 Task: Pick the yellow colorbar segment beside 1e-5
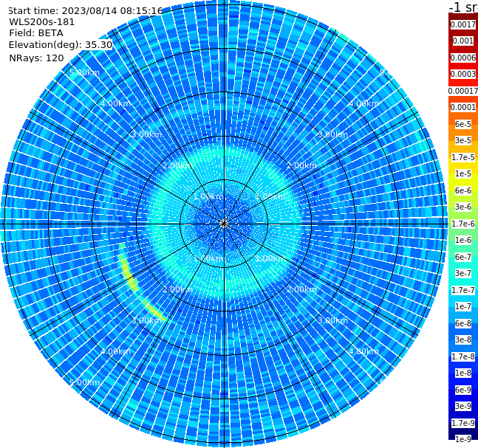click(463, 181)
